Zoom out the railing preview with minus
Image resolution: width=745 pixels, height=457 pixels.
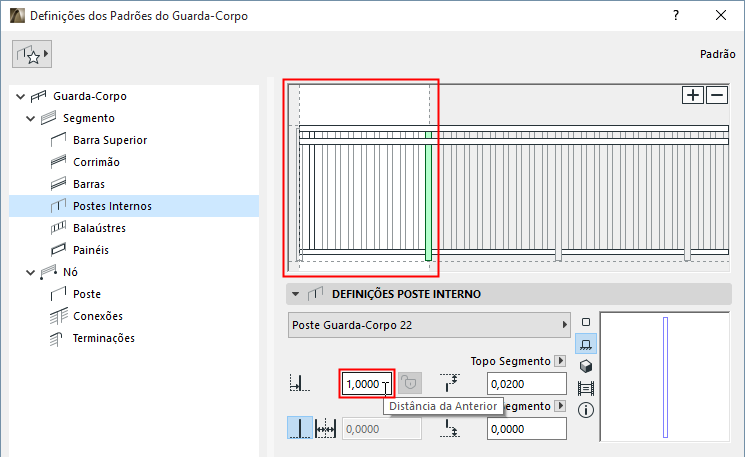pyautogui.click(x=717, y=95)
